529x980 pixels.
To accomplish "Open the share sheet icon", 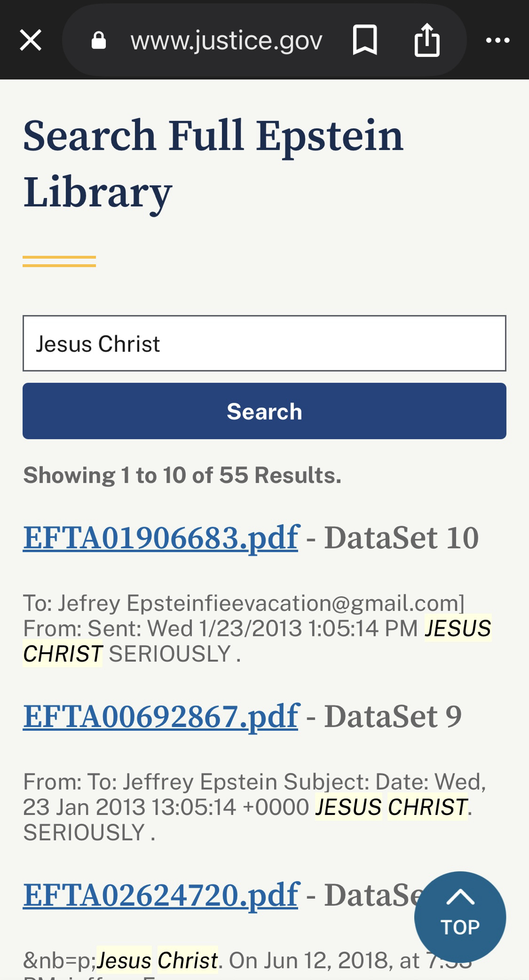I will [427, 40].
